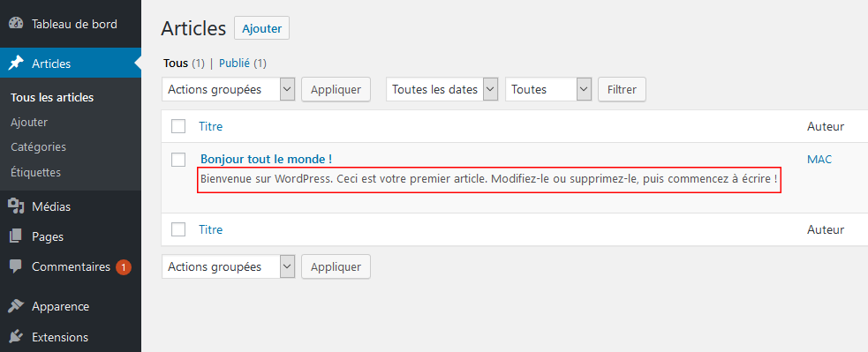868x352 pixels.
Task: Click the Apparence paintbrush icon
Action: [16, 306]
